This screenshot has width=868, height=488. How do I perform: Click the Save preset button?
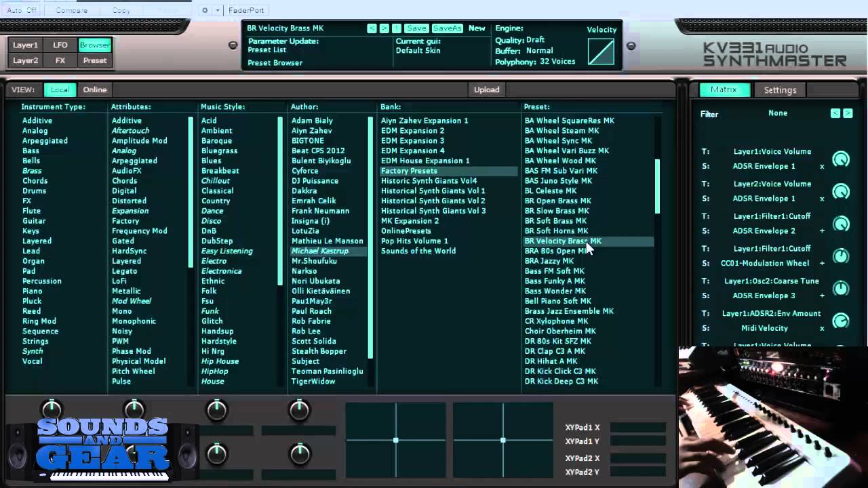(x=416, y=28)
